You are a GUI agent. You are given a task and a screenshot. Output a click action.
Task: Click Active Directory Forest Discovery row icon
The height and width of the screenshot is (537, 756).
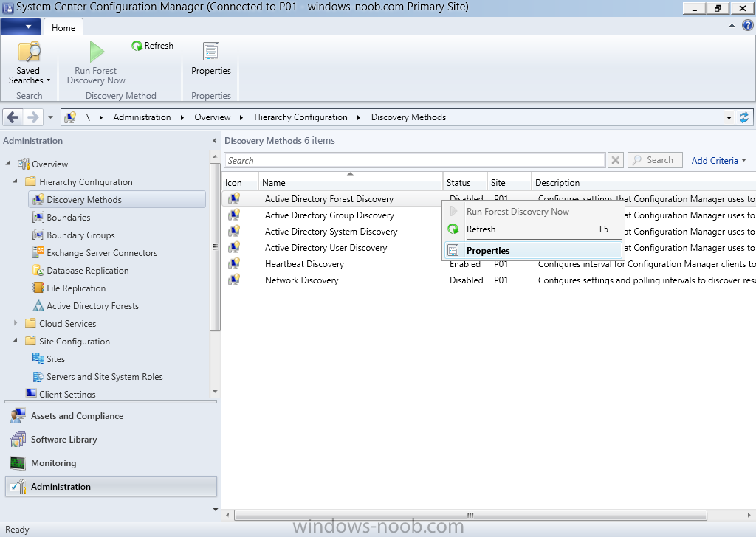(234, 198)
